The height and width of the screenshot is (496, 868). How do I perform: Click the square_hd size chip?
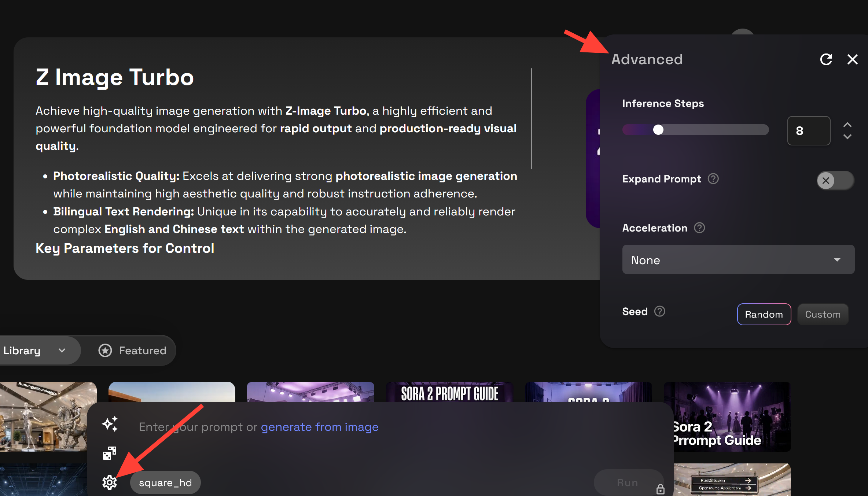165,482
